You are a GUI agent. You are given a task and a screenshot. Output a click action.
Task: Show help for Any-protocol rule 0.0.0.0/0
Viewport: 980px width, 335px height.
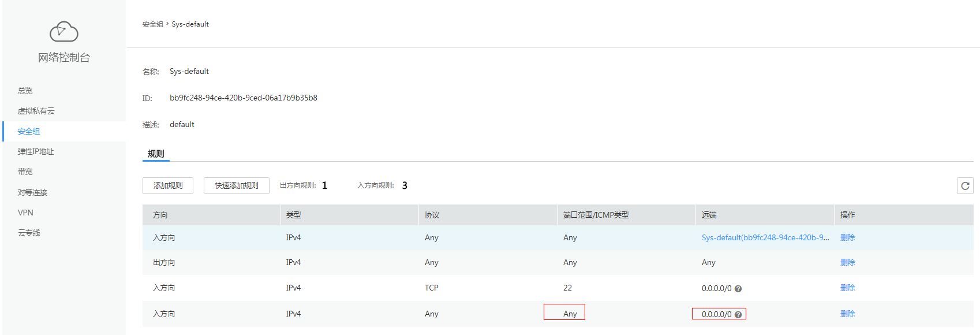pos(738,315)
